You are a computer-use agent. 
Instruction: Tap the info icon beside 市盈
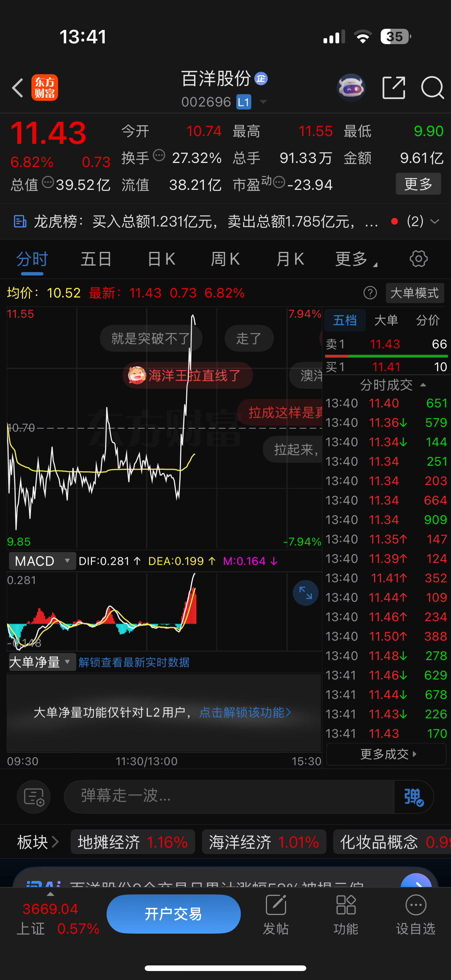click(x=279, y=182)
